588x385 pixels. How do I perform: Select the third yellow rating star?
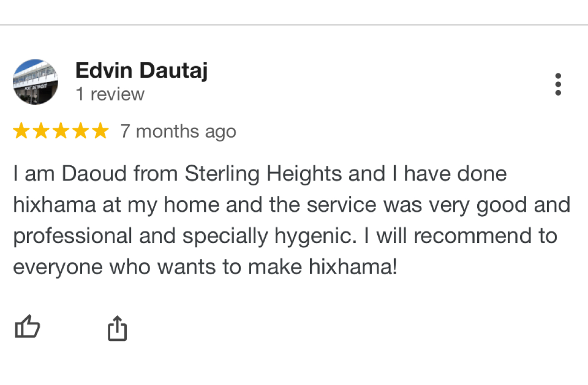pos(61,131)
